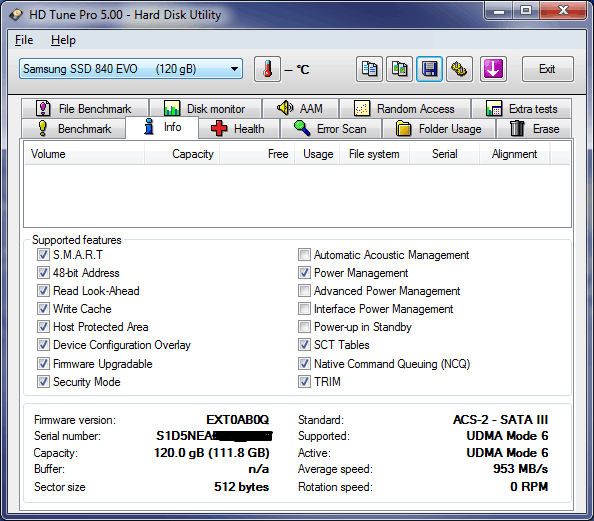Sort by Volume column header

pyautogui.click(x=84, y=154)
